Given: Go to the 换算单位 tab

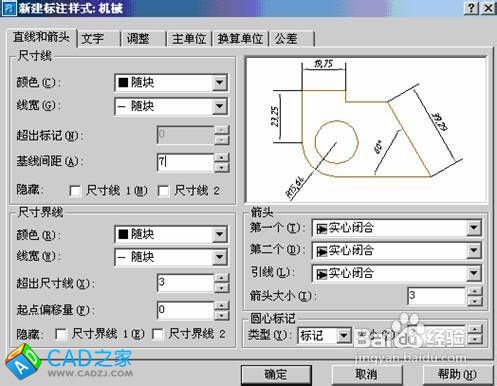Looking at the screenshot, I should click(x=240, y=39).
